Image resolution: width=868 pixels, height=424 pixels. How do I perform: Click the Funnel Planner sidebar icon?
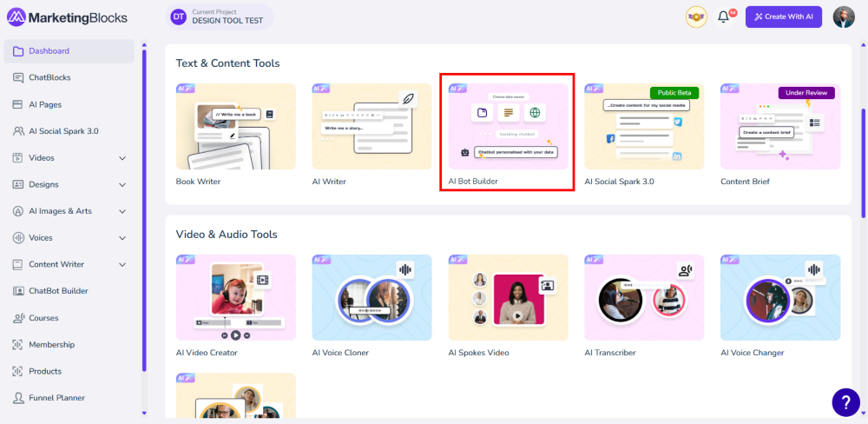[18, 398]
